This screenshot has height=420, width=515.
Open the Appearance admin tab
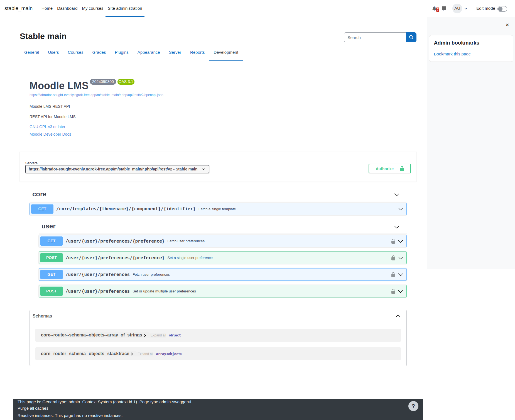click(149, 52)
